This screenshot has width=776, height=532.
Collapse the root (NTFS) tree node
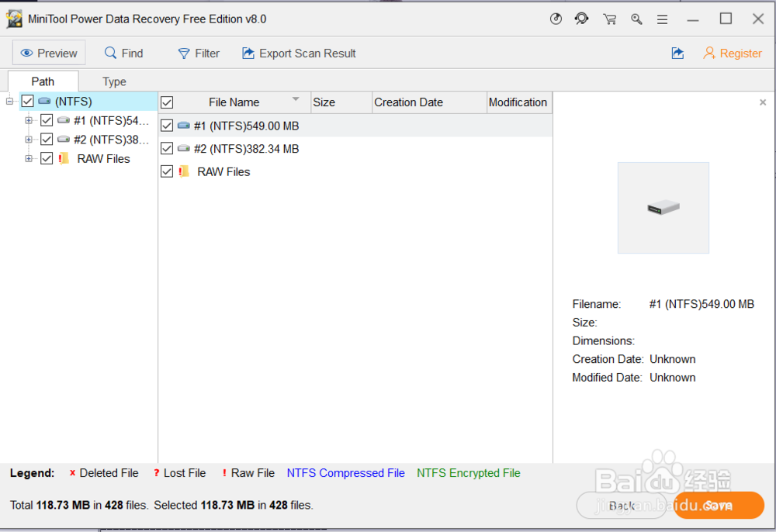point(9,102)
